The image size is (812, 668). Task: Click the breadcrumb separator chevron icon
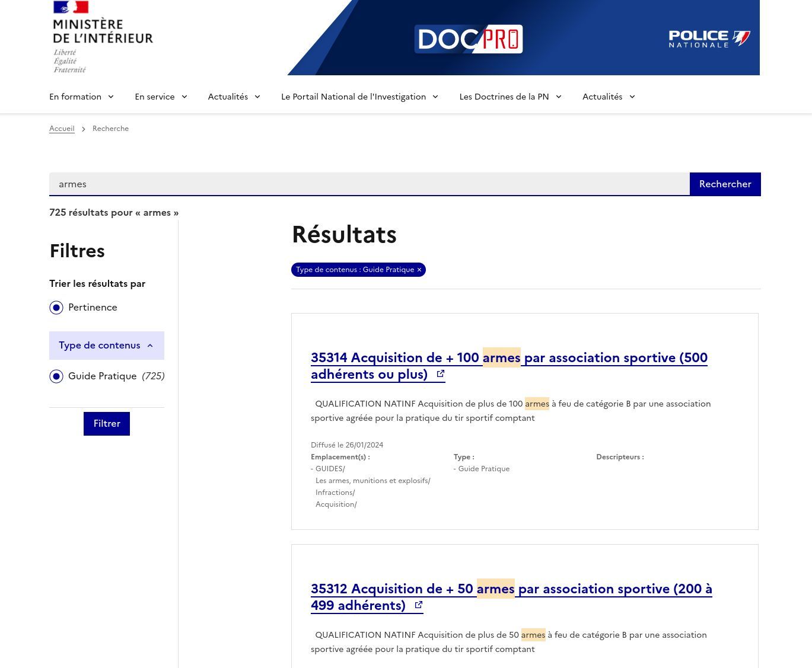83,129
